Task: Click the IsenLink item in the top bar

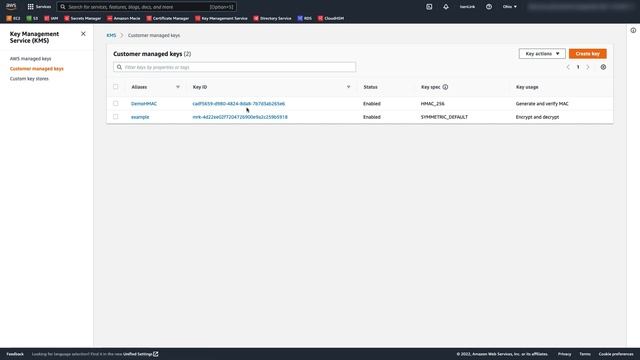Action: pos(467,7)
